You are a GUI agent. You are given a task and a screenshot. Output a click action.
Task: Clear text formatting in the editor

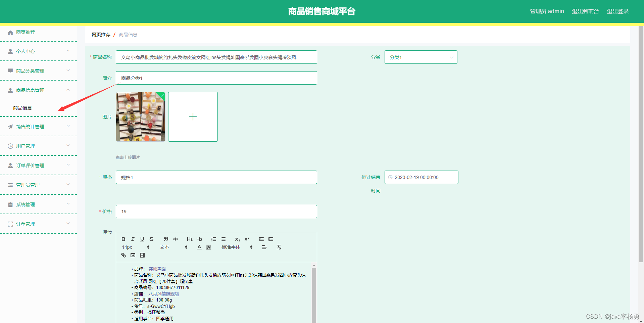279,247
